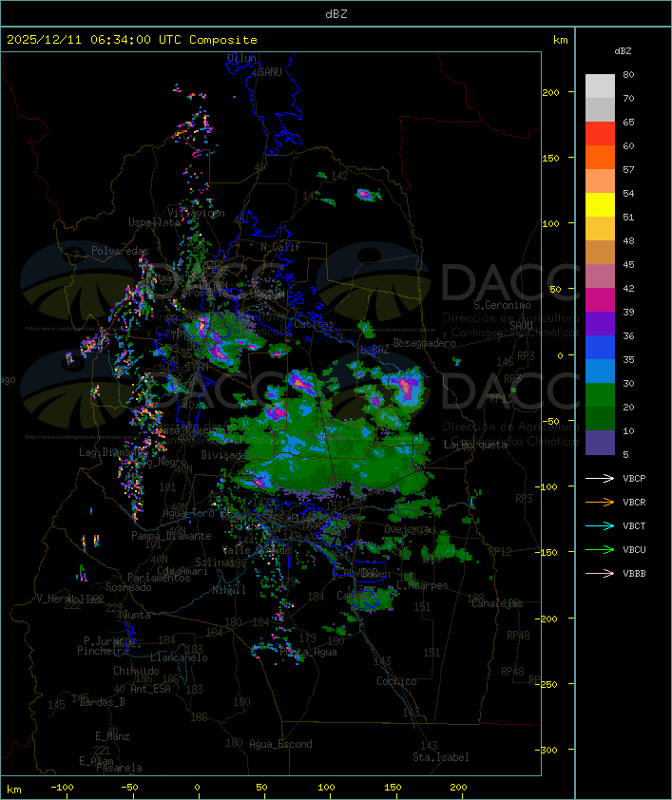The height and width of the screenshot is (800, 672).
Task: Click the Desaguadero map label
Action: coord(424,343)
